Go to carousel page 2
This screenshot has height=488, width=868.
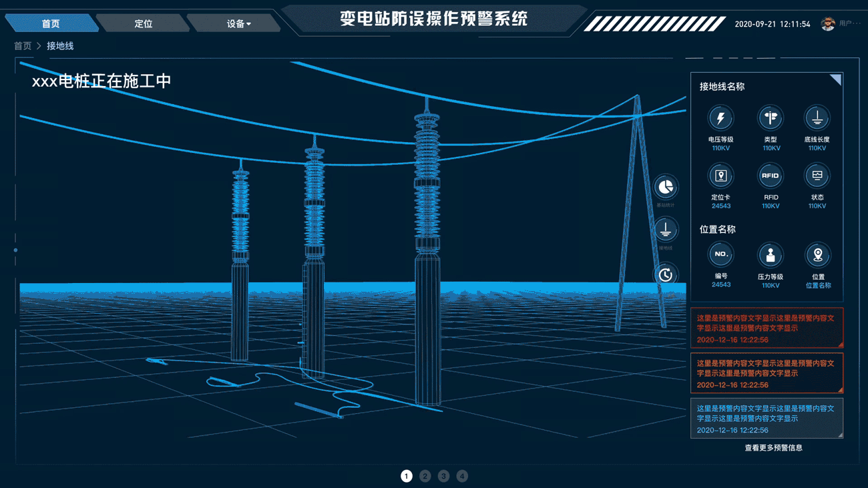click(x=425, y=476)
